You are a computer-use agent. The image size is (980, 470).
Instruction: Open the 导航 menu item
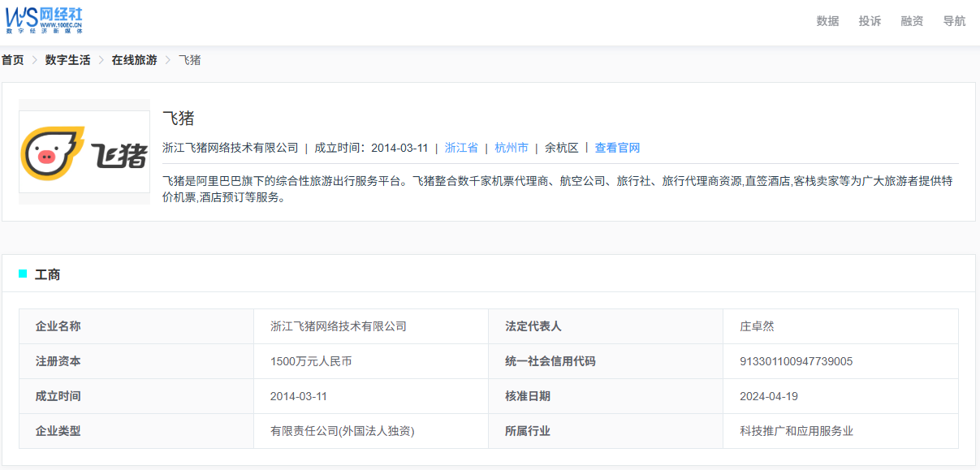click(x=954, y=21)
